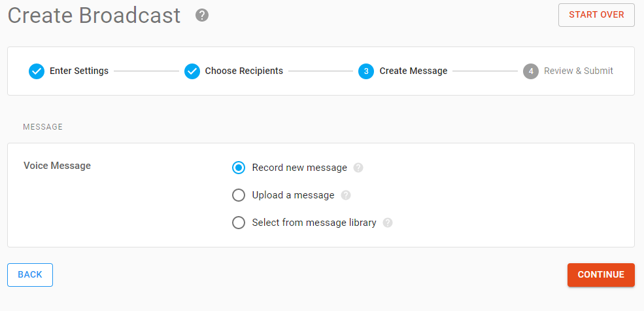Image resolution: width=644 pixels, height=311 pixels.
Task: Open help tooltip for Record new message
Action: [358, 168]
